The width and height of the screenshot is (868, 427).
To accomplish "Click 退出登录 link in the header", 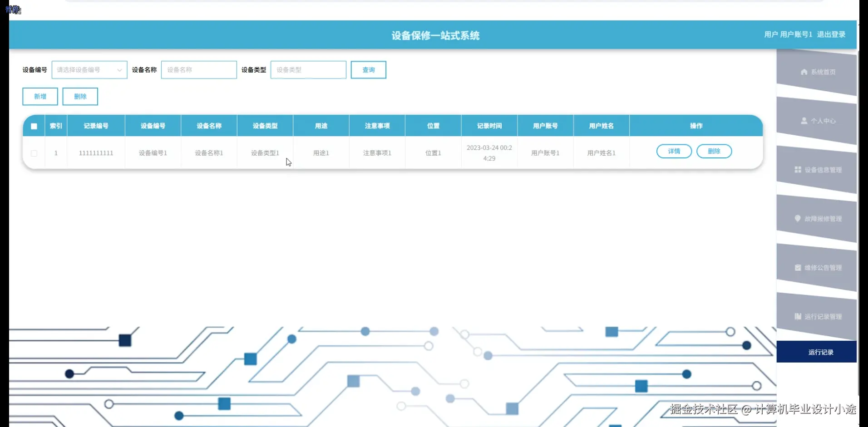I will 831,34.
